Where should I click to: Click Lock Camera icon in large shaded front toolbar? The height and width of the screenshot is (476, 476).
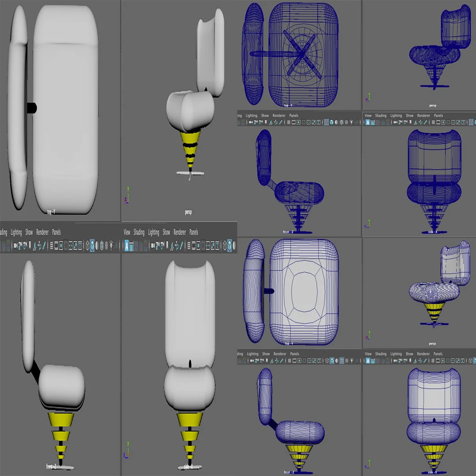(20, 246)
